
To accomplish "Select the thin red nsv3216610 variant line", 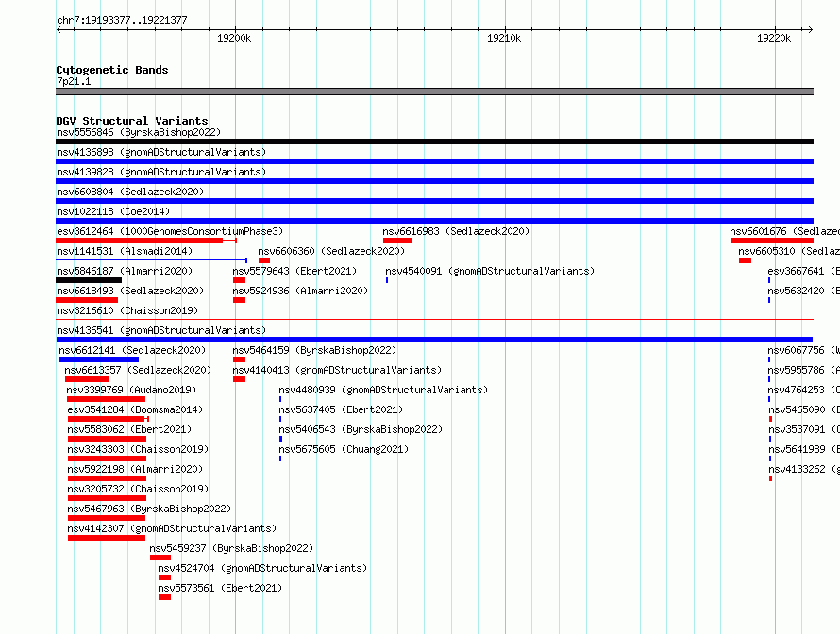I will pos(434,320).
